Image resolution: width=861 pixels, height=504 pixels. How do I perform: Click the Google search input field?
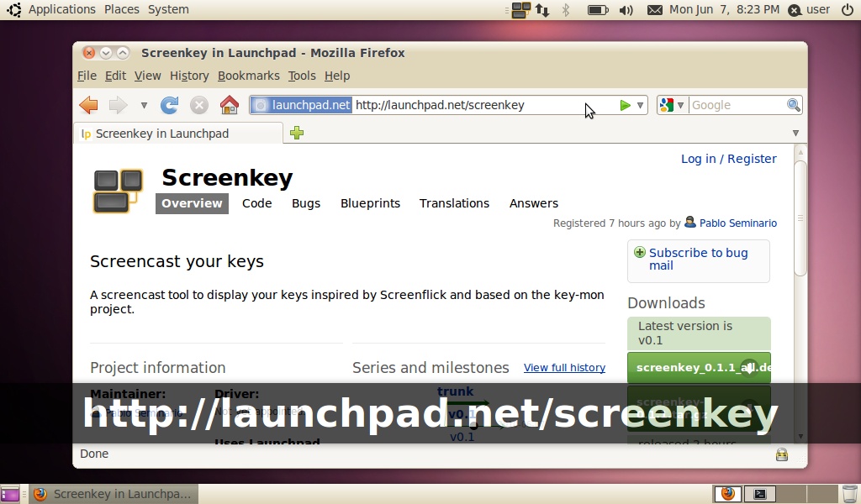[x=737, y=105]
